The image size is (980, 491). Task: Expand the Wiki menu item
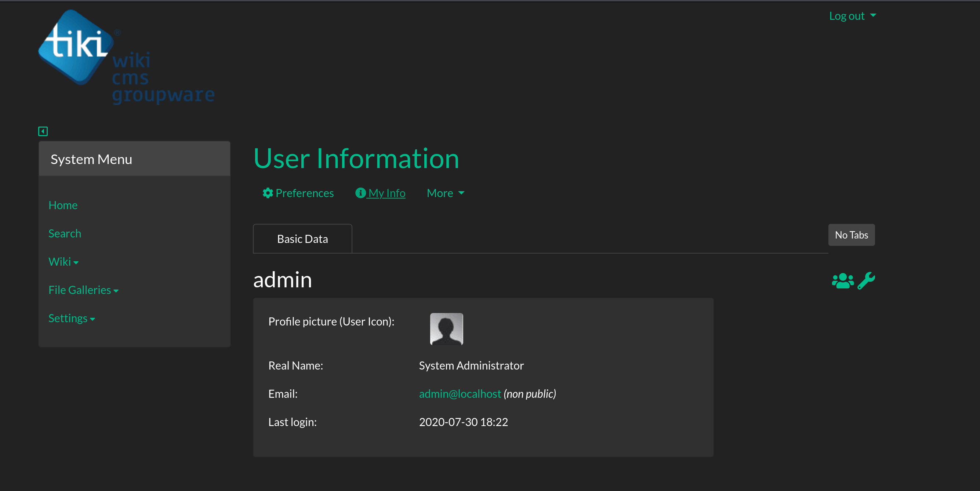point(63,261)
